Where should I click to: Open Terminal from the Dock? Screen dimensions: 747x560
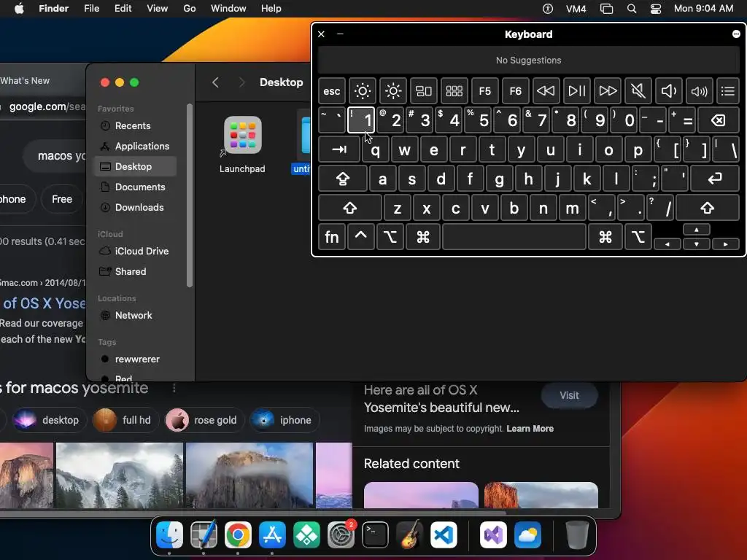[375, 535]
